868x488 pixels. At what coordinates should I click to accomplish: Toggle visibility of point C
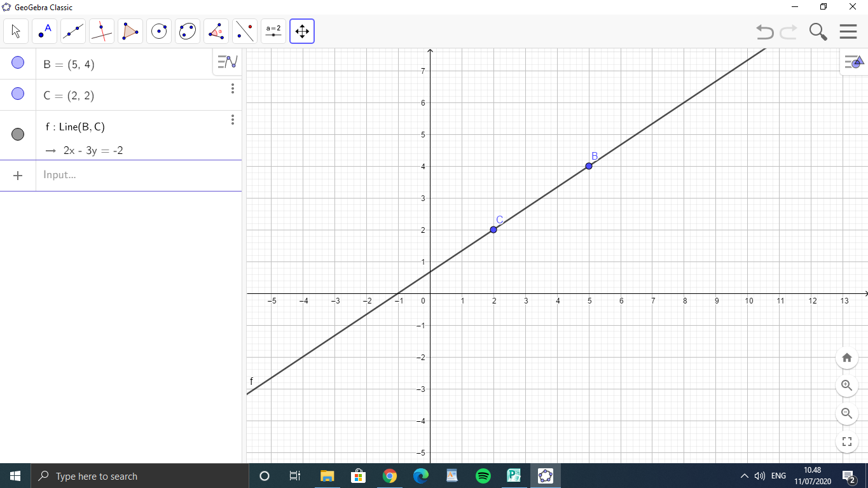18,94
